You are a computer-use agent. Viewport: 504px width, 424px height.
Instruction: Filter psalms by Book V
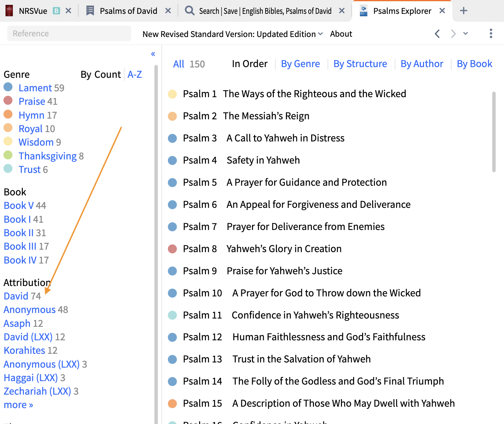19,205
